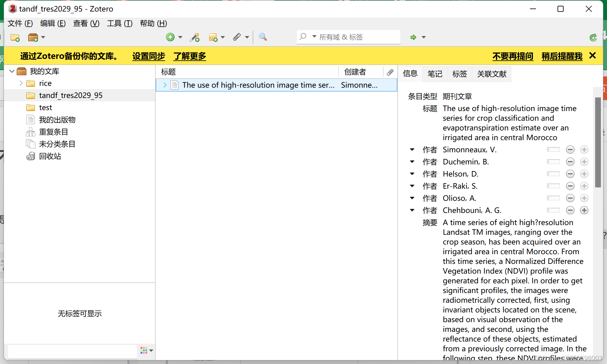Image resolution: width=607 pixels, height=364 pixels.
Task: Open the 查看 (V) menu
Action: [86, 23]
